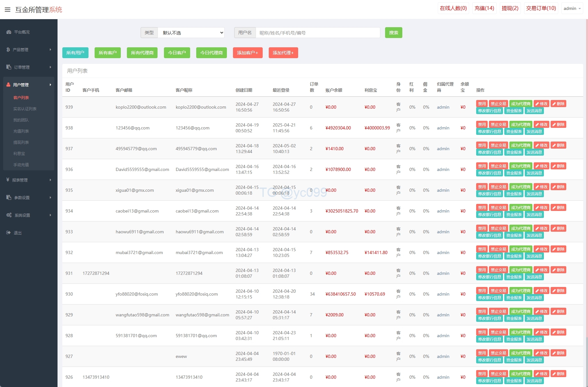This screenshot has height=387, width=588.
Task: Expand the 报表管理 sidebar arrow
Action: pos(50,180)
